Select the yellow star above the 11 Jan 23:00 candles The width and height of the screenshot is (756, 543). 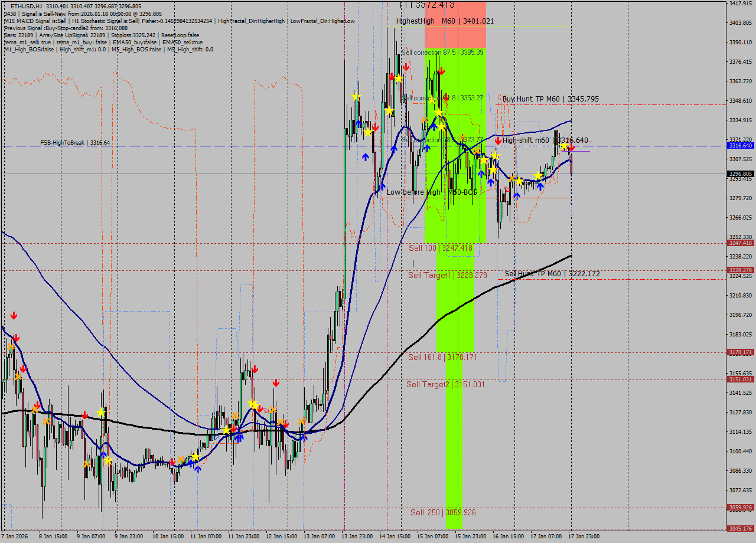[x=253, y=404]
